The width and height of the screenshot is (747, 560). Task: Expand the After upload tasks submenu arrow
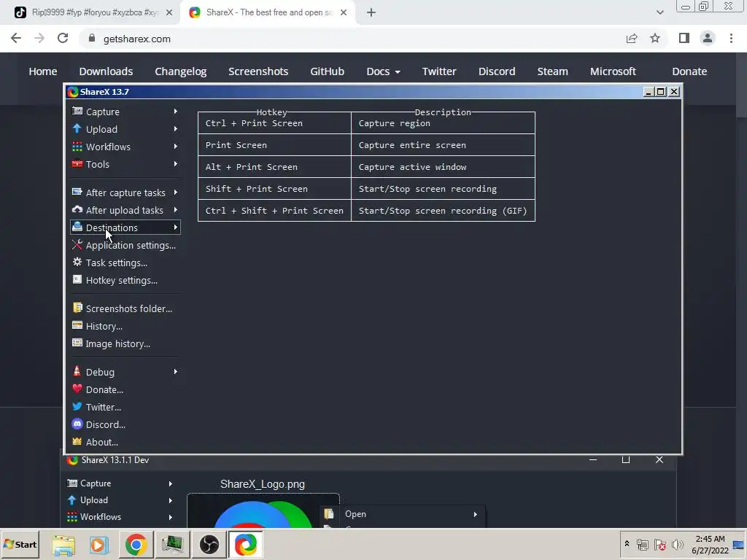[x=175, y=210]
